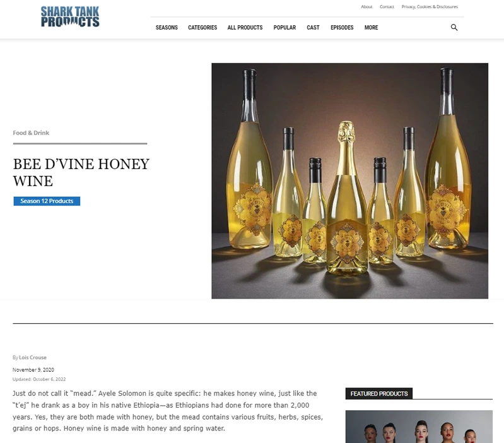This screenshot has width=504, height=443.
Task: Visit the About page link
Action: point(366,7)
